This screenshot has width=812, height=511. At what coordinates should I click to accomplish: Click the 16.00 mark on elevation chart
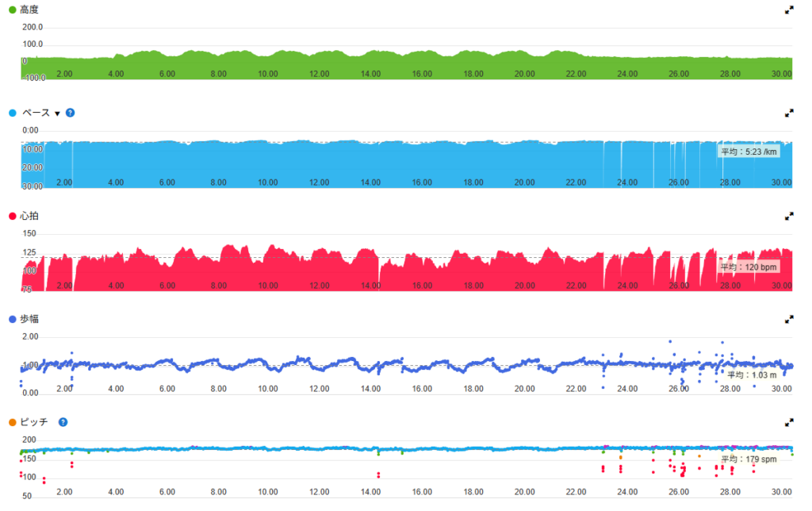(422, 73)
